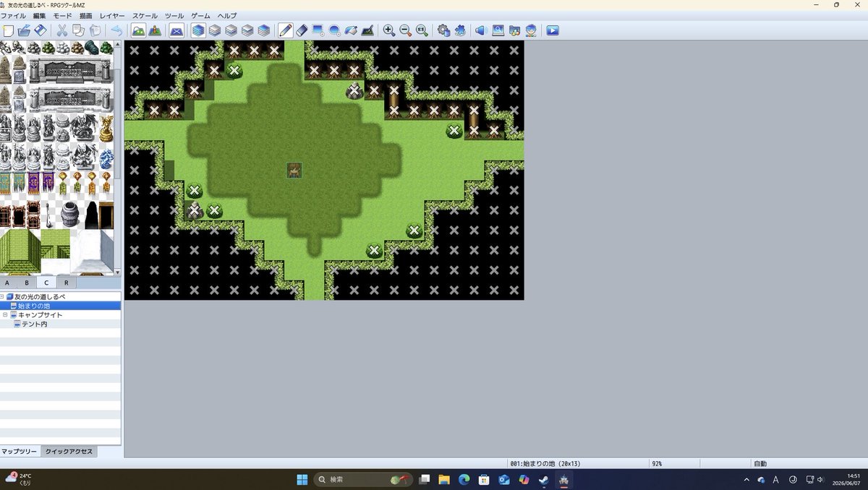Open the 描画 menu
The image size is (868, 490).
click(x=86, y=16)
